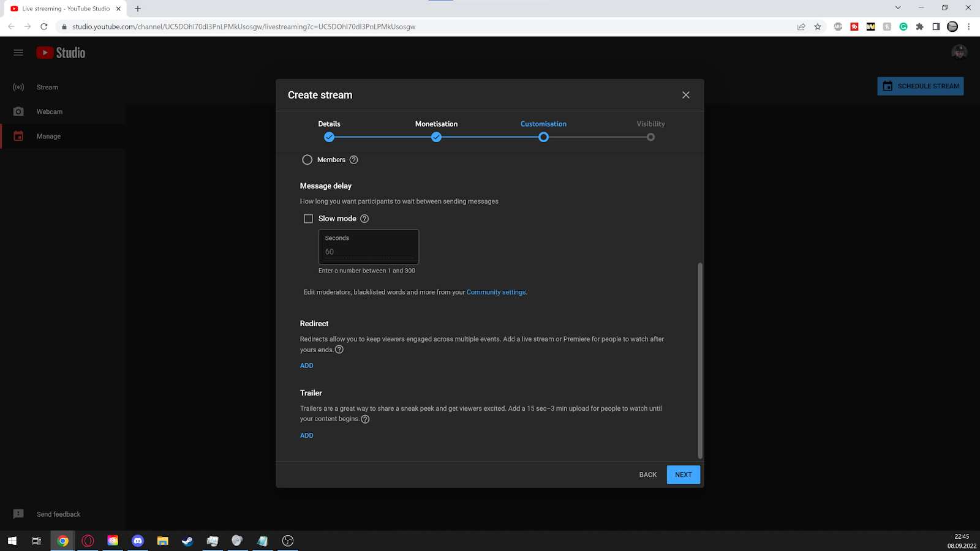Open the Chrome three-dot menu
Screen dimensions: 980x551
[969, 26]
